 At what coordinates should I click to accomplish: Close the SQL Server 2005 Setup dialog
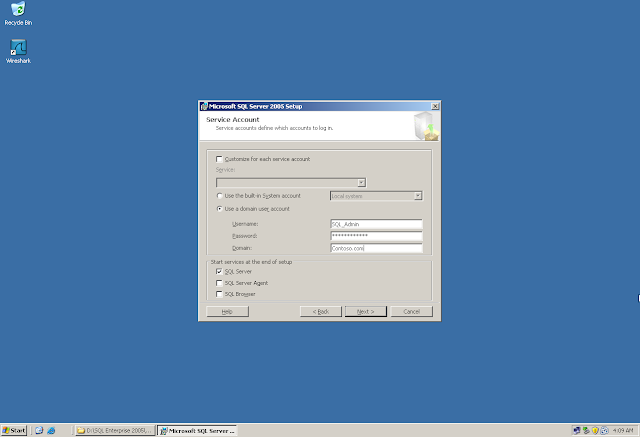point(435,106)
